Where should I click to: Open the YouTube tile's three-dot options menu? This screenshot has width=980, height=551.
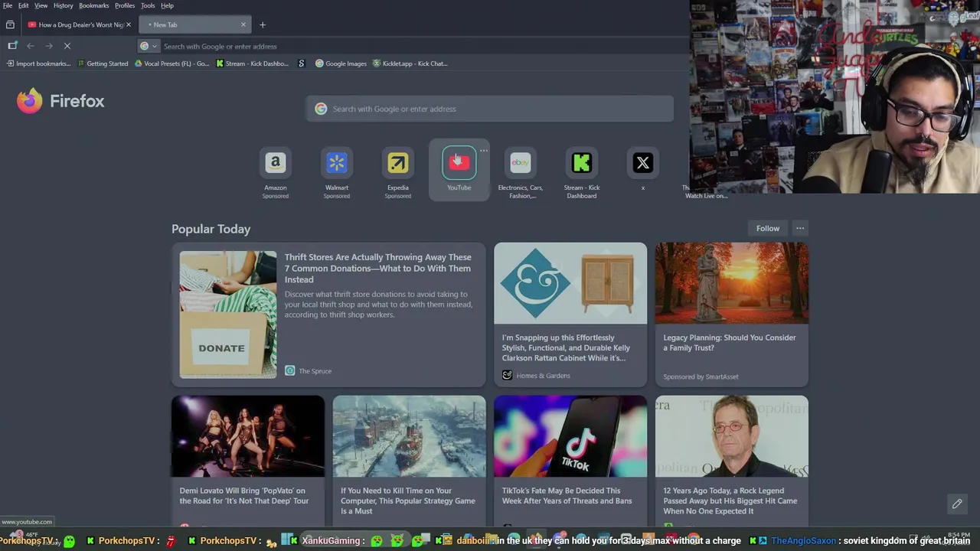click(483, 151)
